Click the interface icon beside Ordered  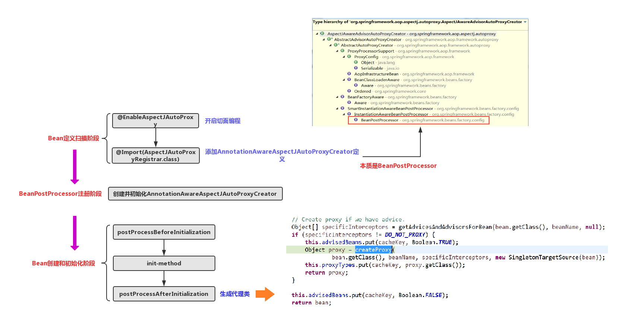click(x=349, y=91)
